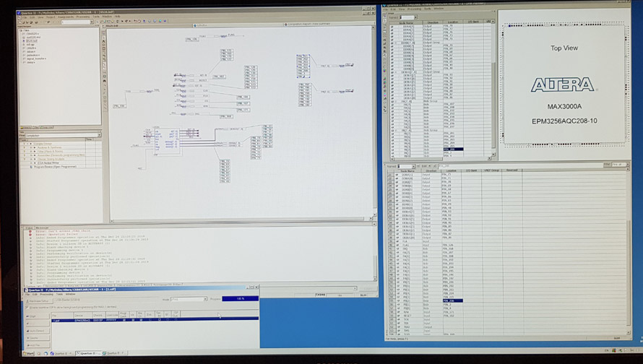
Task: Select the Line drawing tool
Action: point(104,105)
